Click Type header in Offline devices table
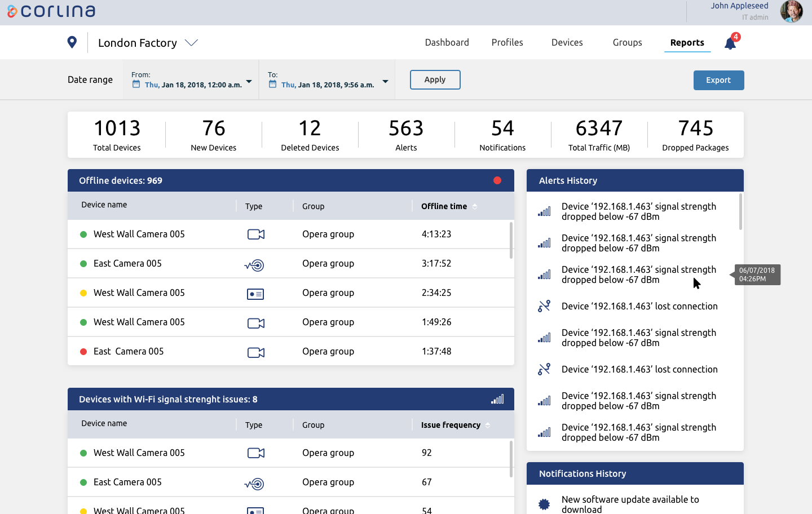The height and width of the screenshot is (514, 812). 254,206
